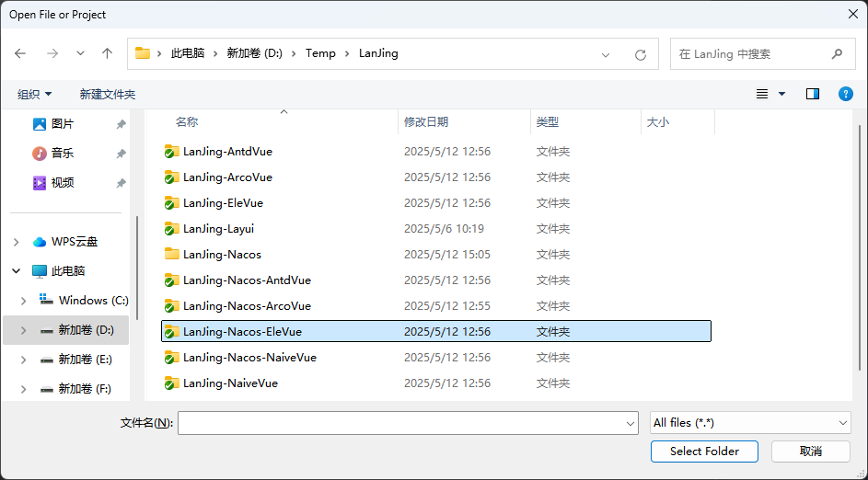Expand the WPS云盘 tree node
Screen dimensions: 868x480
point(16,242)
